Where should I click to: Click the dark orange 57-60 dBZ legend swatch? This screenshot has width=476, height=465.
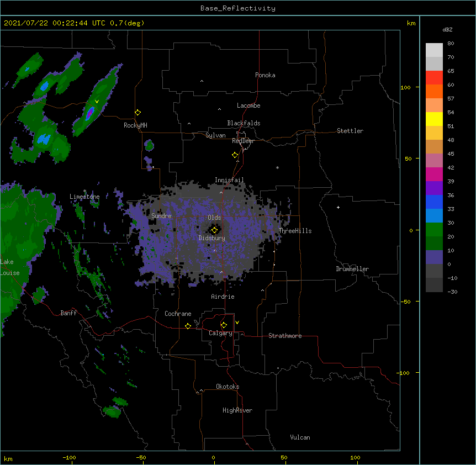(x=434, y=91)
